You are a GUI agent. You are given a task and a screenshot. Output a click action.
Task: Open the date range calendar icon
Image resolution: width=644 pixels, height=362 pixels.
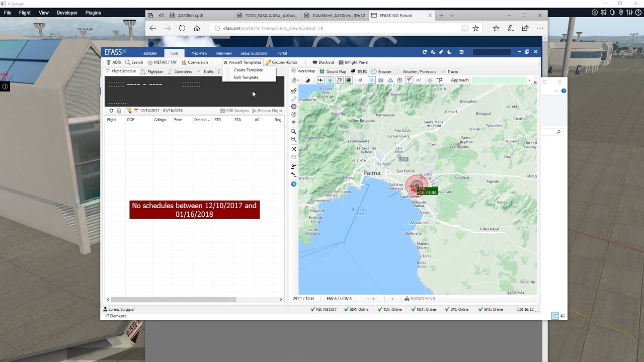click(x=136, y=111)
